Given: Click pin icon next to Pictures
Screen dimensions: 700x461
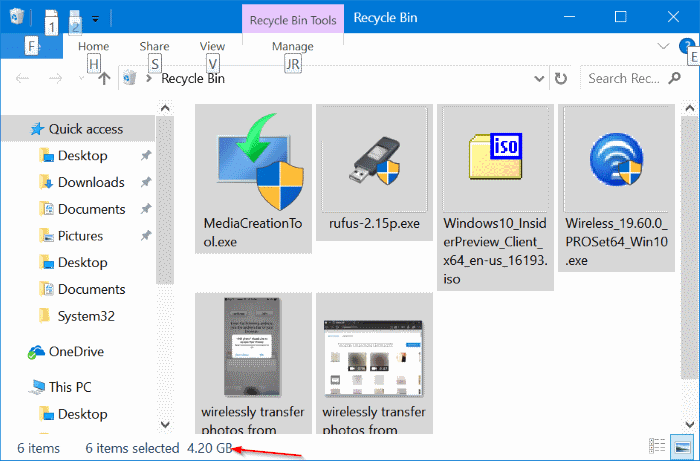Looking at the screenshot, I should tap(146, 236).
